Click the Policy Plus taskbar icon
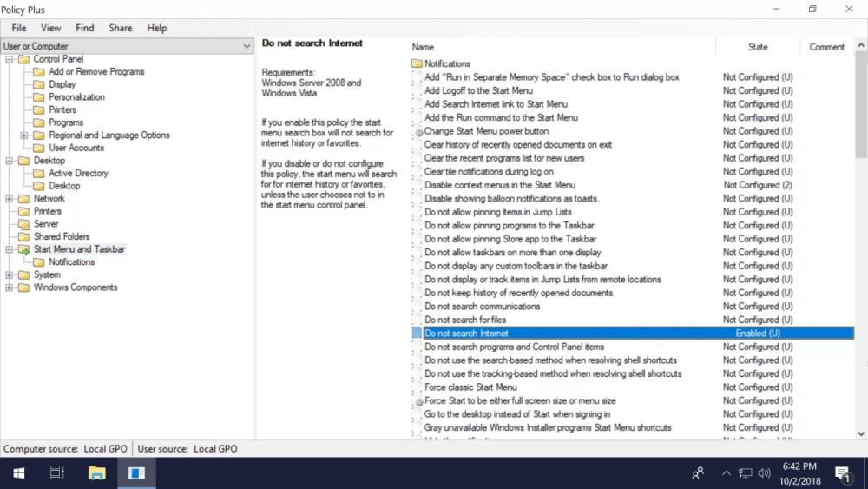The image size is (868, 489). point(136,473)
